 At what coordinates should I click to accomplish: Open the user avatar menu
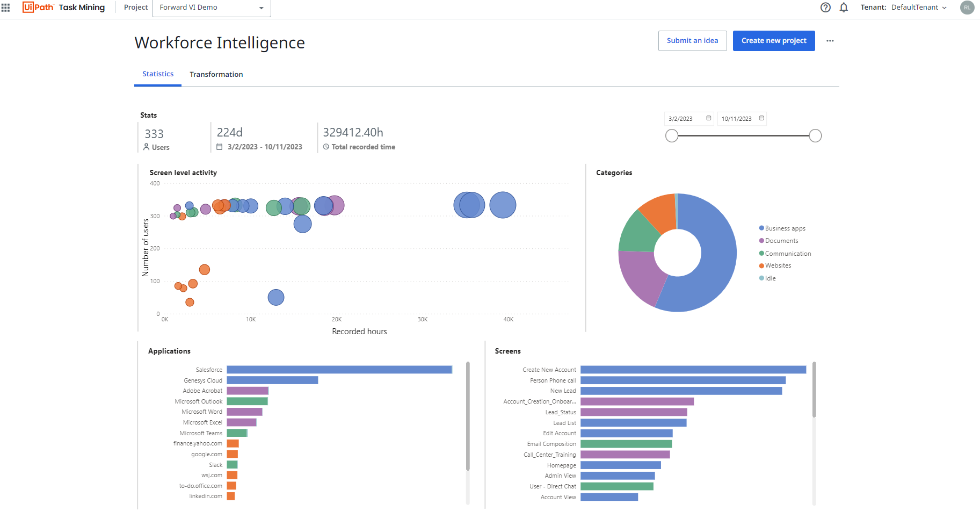(x=967, y=8)
